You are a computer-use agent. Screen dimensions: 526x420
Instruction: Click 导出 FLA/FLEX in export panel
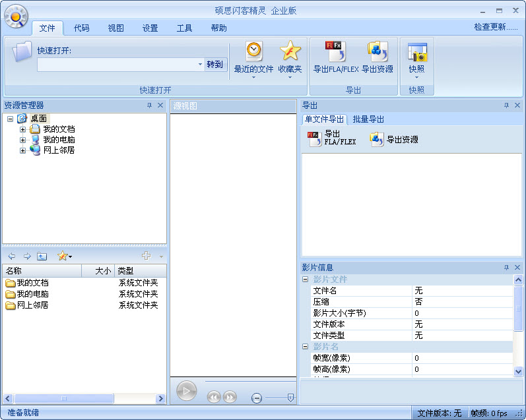(332, 138)
